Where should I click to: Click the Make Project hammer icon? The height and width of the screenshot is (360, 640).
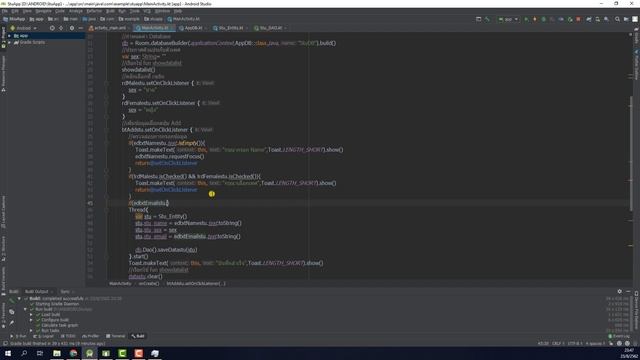coord(487,19)
